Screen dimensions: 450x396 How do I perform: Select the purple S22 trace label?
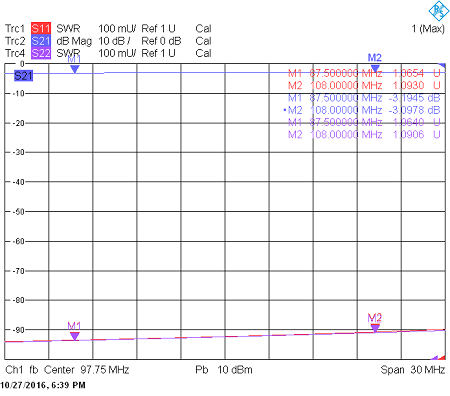pos(41,53)
